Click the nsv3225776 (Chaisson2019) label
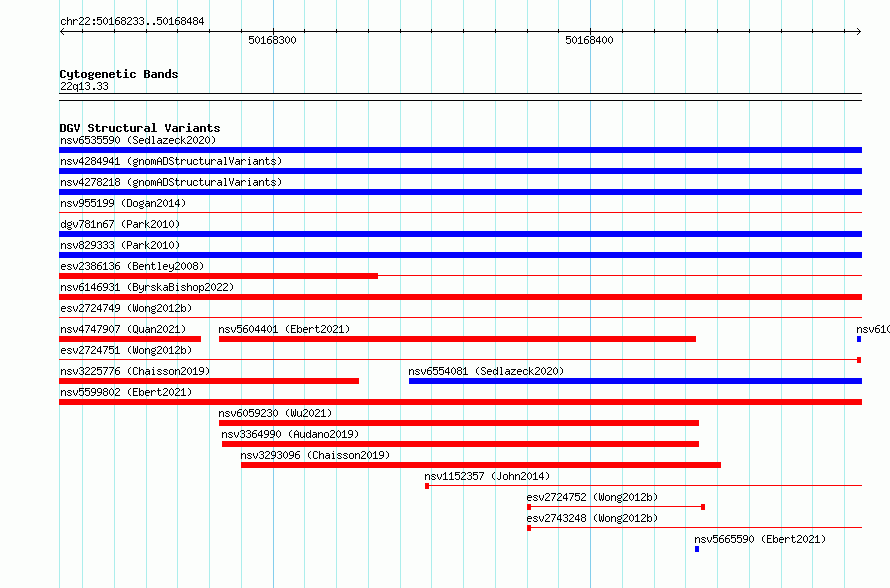This screenshot has width=890, height=588. [x=135, y=371]
